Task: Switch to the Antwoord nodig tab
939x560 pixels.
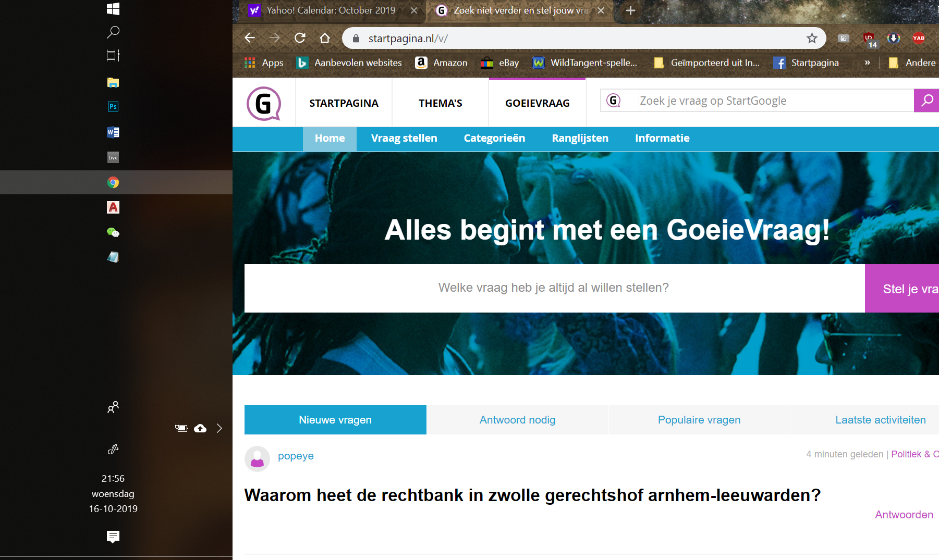Action: coord(517,419)
